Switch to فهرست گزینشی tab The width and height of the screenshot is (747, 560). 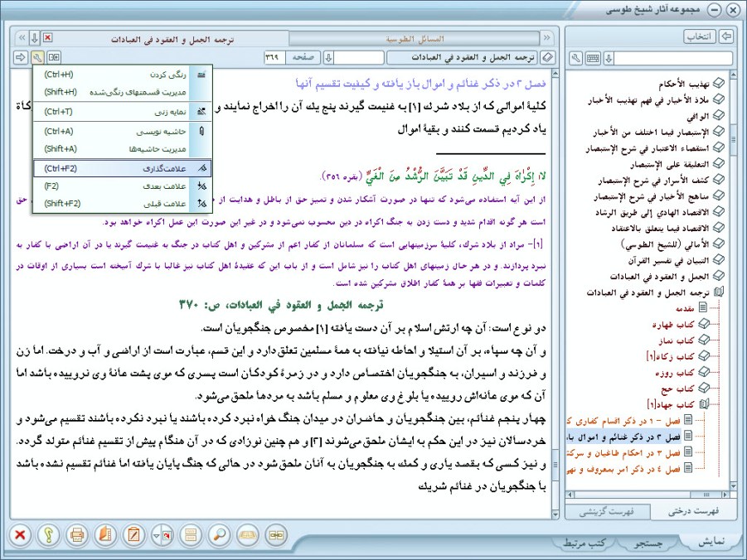click(606, 512)
